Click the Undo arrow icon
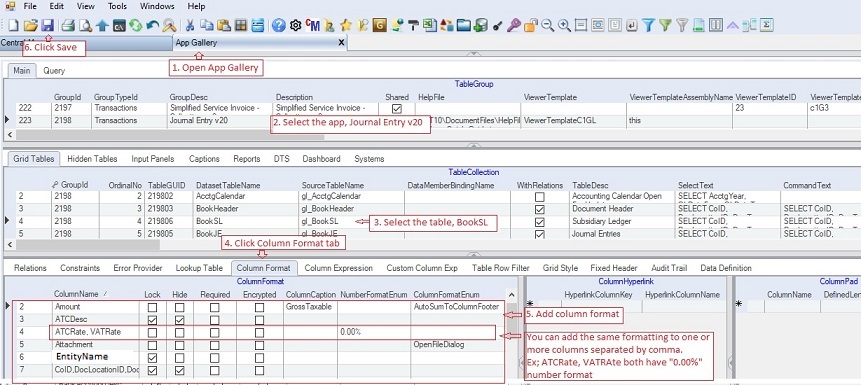 (153, 25)
